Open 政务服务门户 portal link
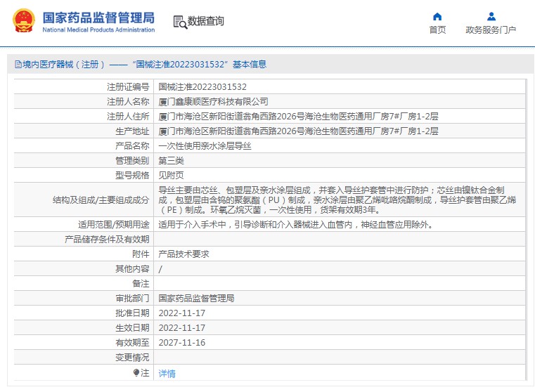535x392 pixels. [x=491, y=30]
